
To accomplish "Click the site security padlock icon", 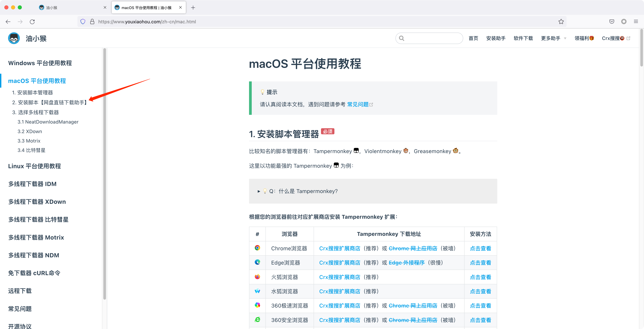I will pyautogui.click(x=92, y=22).
